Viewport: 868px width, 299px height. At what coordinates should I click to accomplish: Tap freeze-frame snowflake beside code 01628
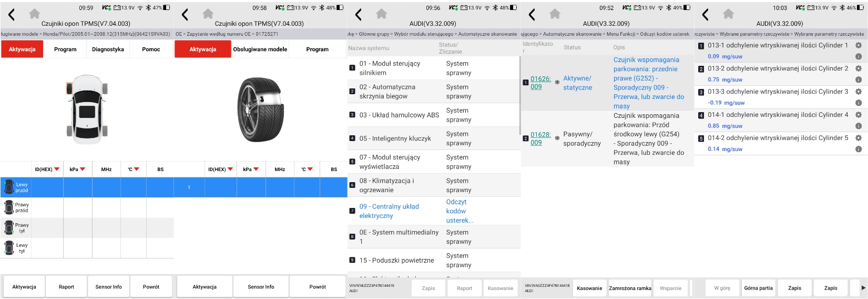click(x=557, y=138)
